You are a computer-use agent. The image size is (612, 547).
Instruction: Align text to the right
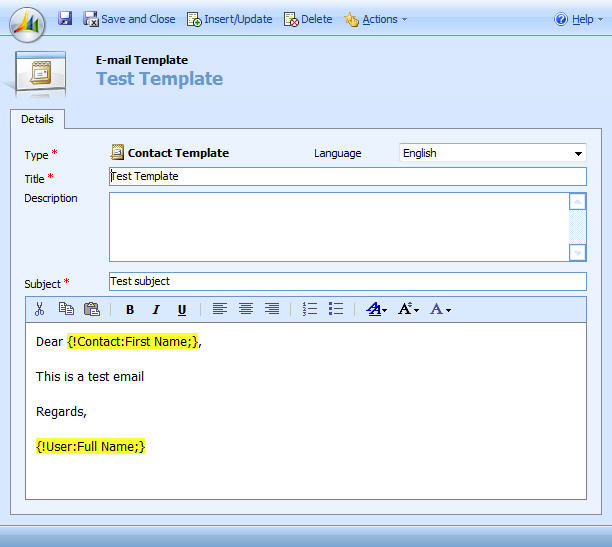click(x=272, y=309)
